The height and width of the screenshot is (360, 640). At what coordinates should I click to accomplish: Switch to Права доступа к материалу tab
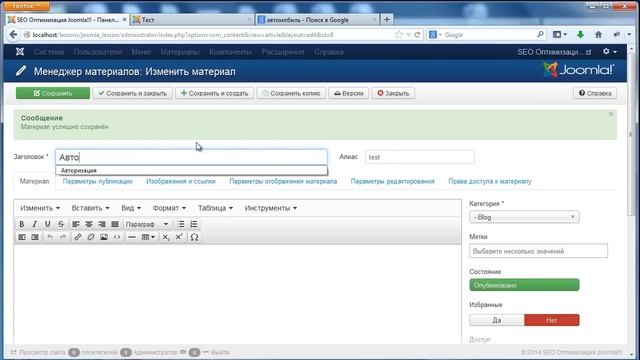pos(490,181)
